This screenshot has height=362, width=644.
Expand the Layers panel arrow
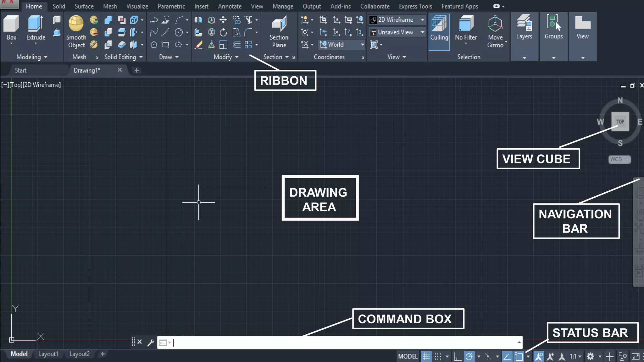(x=524, y=58)
